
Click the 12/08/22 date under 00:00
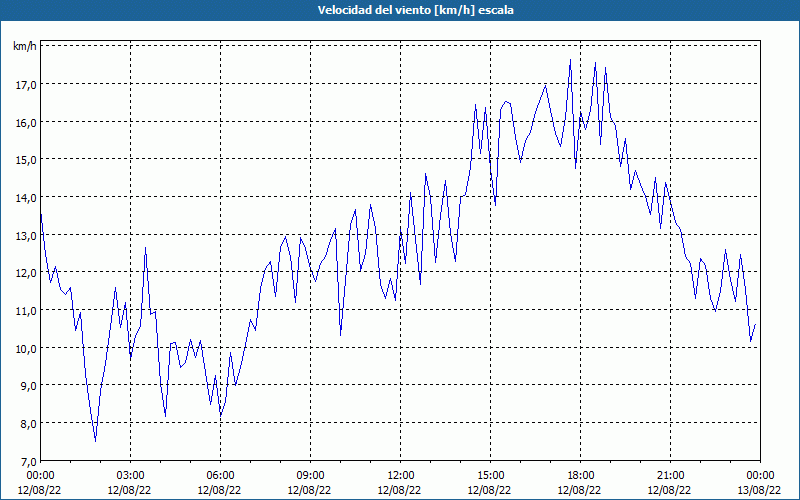click(x=40, y=490)
